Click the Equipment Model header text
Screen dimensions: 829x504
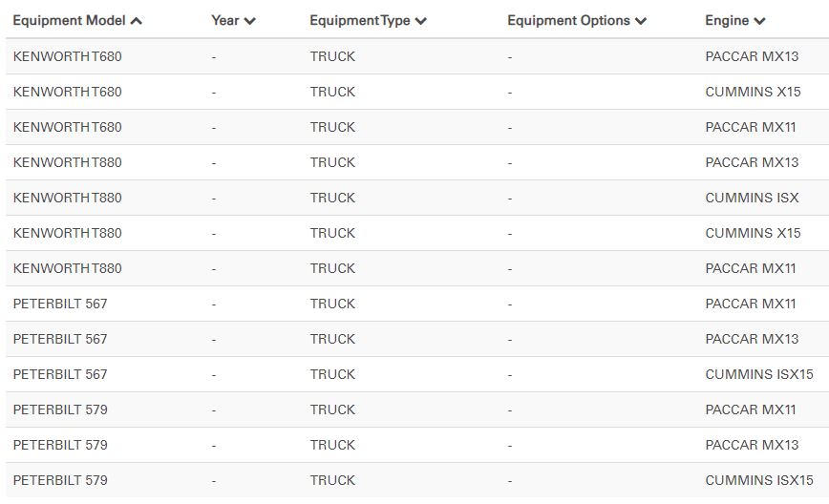click(x=69, y=20)
